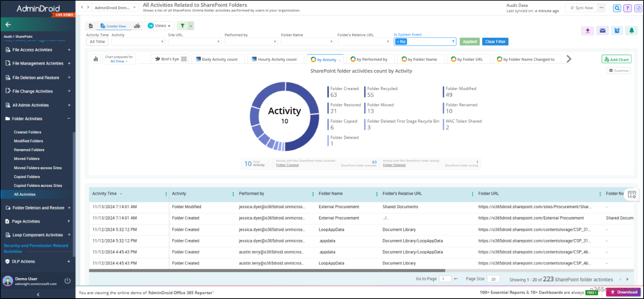Click the download report icon
This screenshot has height=299, width=644.
(x=587, y=31)
